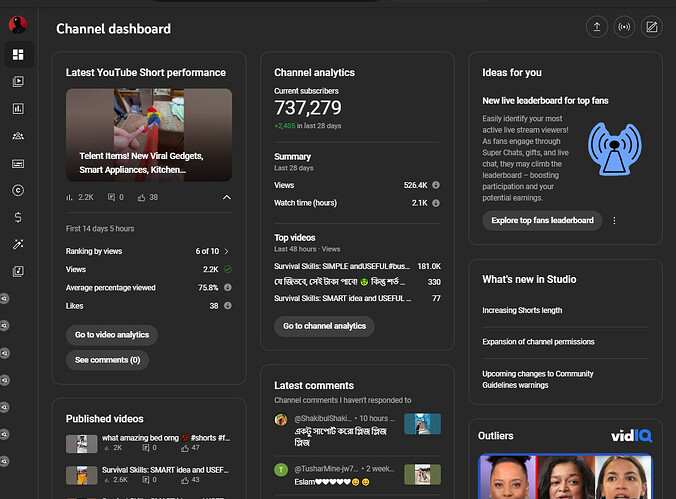This screenshot has width=676, height=499.
Task: Open Increasing Shorts length news item
Action: (x=522, y=310)
